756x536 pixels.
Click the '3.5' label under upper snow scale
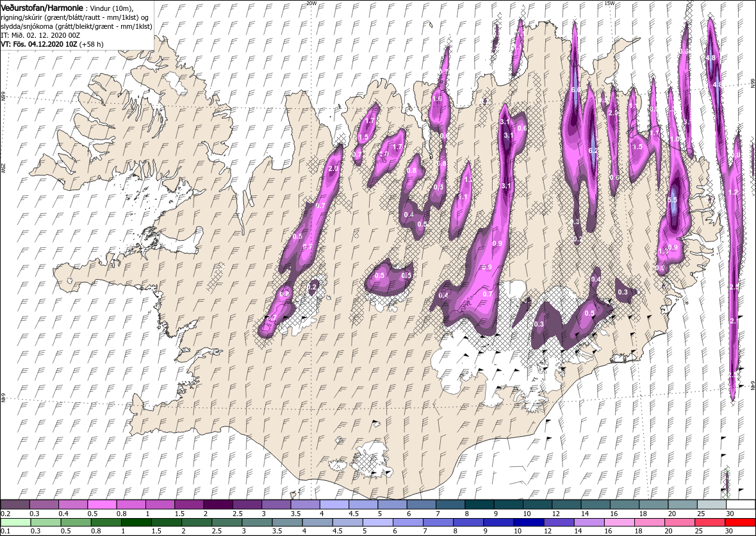296,514
